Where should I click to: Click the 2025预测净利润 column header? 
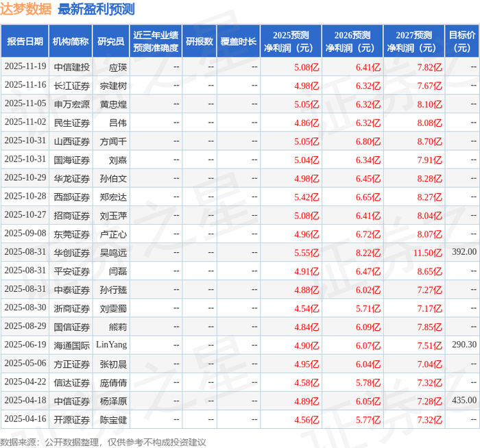tap(291, 41)
